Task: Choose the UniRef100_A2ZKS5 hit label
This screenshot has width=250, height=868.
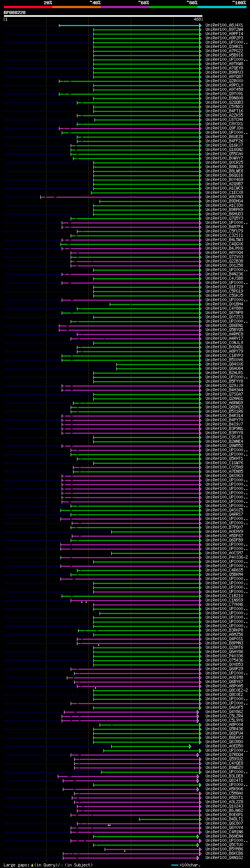Action: click(224, 115)
